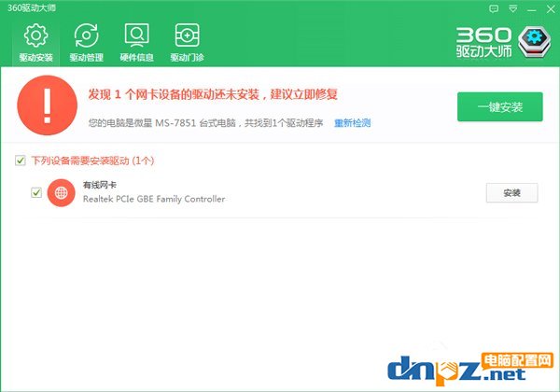The width and height of the screenshot is (560, 392).
Task: Go to 驱动门诊 tab
Action: pos(188,43)
